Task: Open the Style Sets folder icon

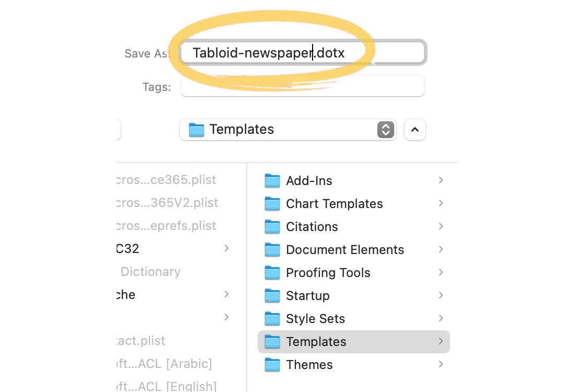Action: tap(272, 318)
